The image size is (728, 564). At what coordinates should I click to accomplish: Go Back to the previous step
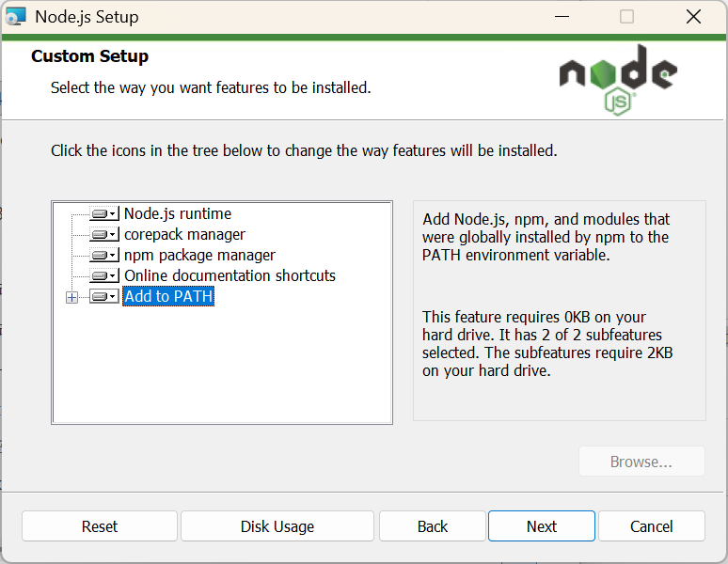(x=433, y=526)
